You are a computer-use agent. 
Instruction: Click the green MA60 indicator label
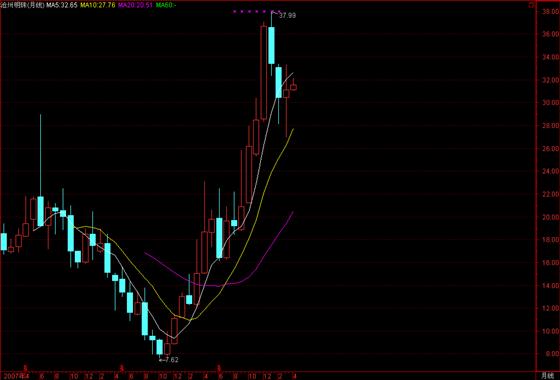(x=166, y=5)
